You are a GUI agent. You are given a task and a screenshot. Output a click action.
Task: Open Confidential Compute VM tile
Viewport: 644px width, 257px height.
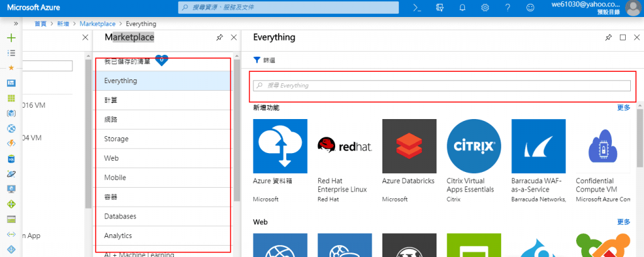pyautogui.click(x=603, y=161)
